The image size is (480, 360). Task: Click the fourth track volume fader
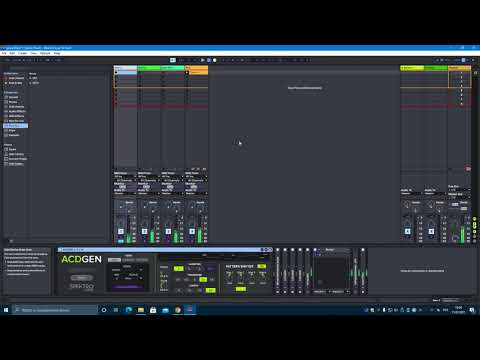pos(200,230)
